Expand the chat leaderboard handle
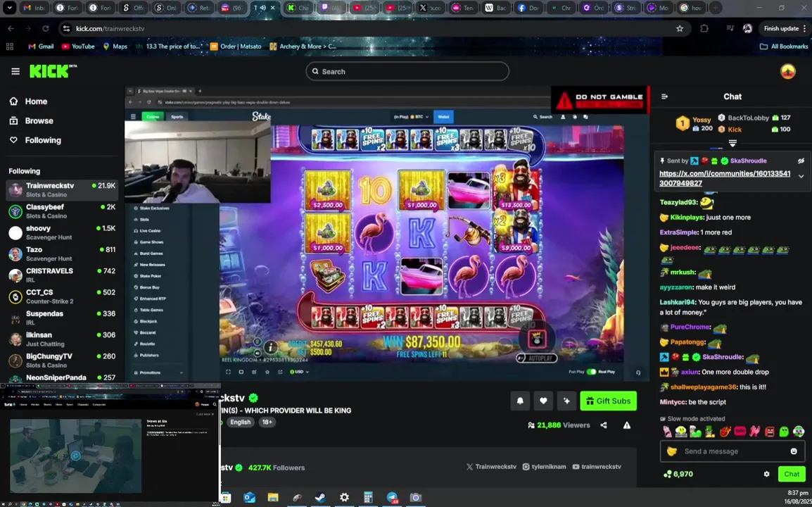Screen dimensions: 812x507 click(732, 143)
